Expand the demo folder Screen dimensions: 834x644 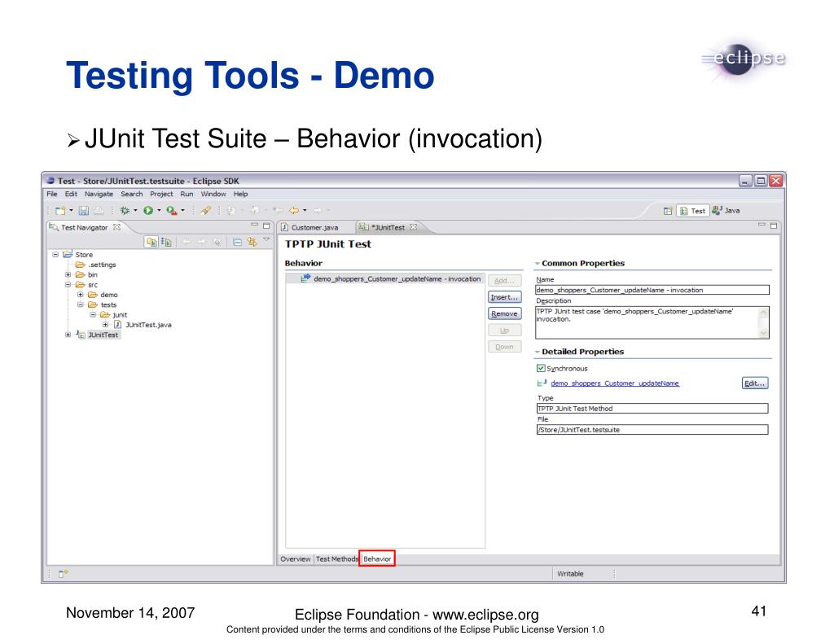[81, 295]
